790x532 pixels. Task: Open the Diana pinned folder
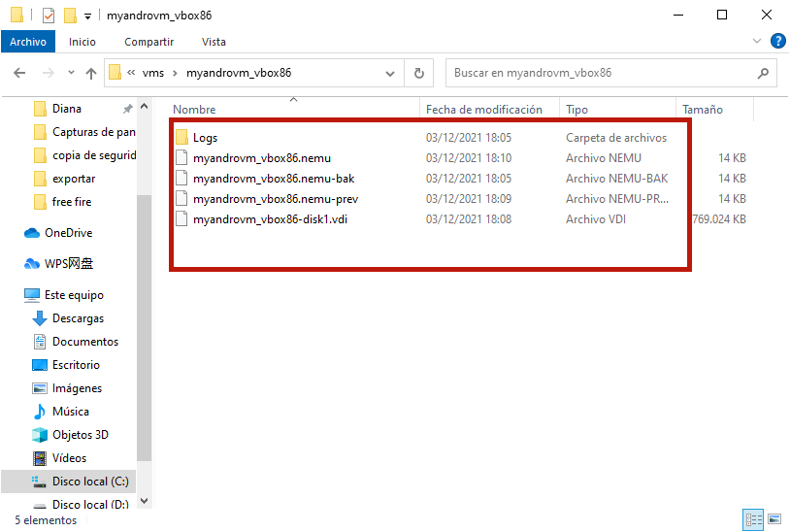pyautogui.click(x=67, y=109)
